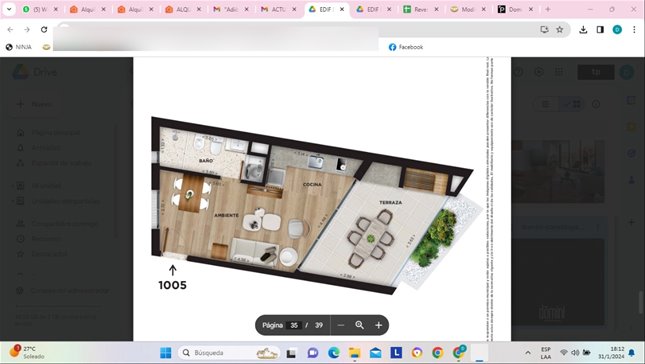
Task: Open the Facebook bookmark
Action: (406, 47)
